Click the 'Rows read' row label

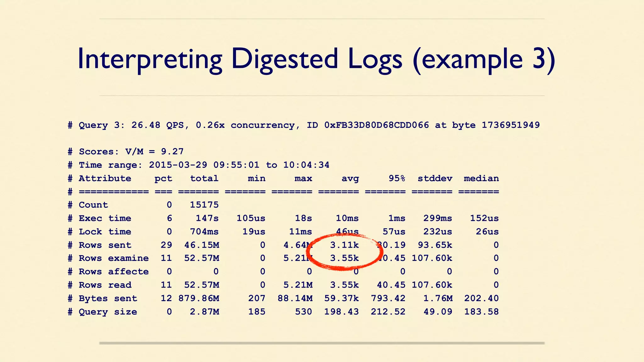[105, 285]
